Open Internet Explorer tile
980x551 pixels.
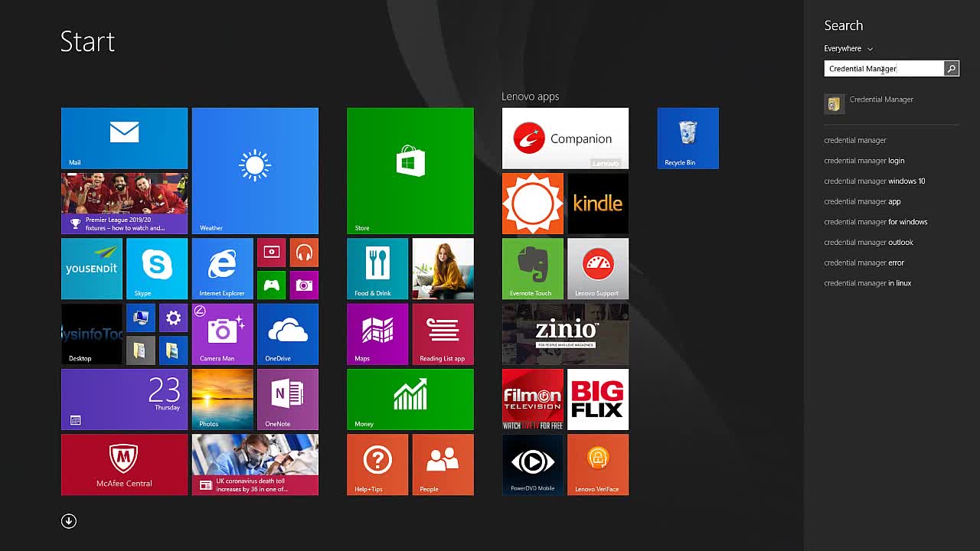coord(223,269)
